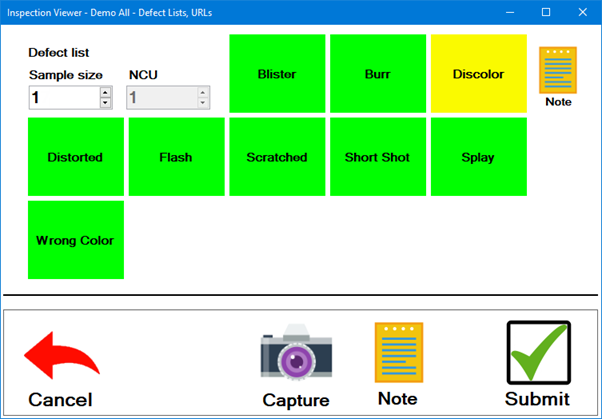Select the Splay defect tile

point(478,157)
